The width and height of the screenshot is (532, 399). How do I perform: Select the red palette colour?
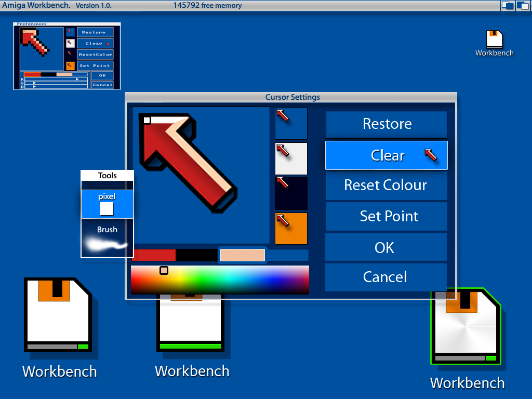point(154,255)
